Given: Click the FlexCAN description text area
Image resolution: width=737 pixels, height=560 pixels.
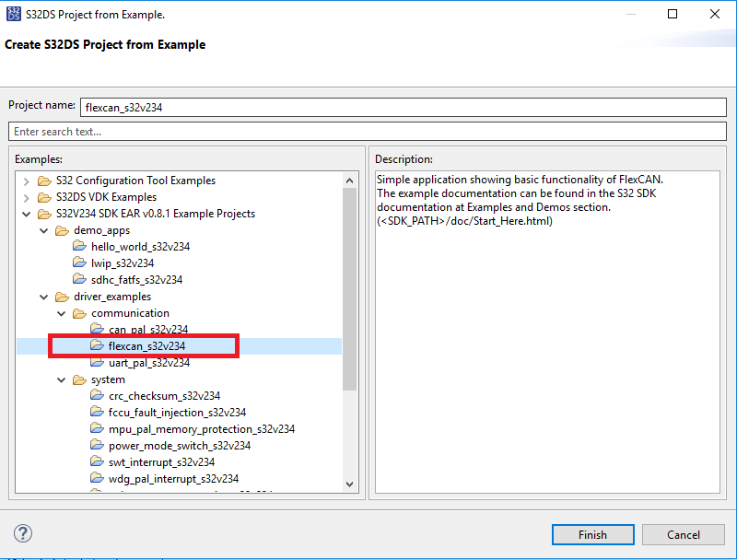Looking at the screenshot, I should coord(547,332).
